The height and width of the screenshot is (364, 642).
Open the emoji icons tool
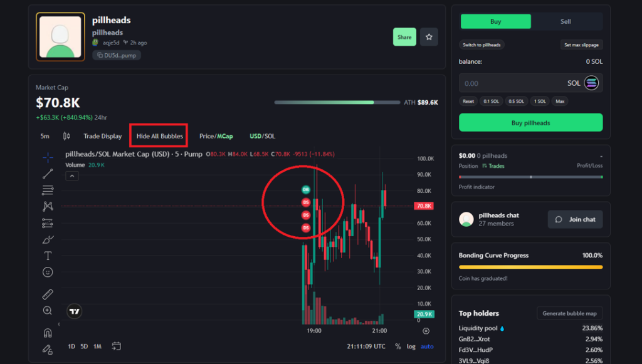48,272
